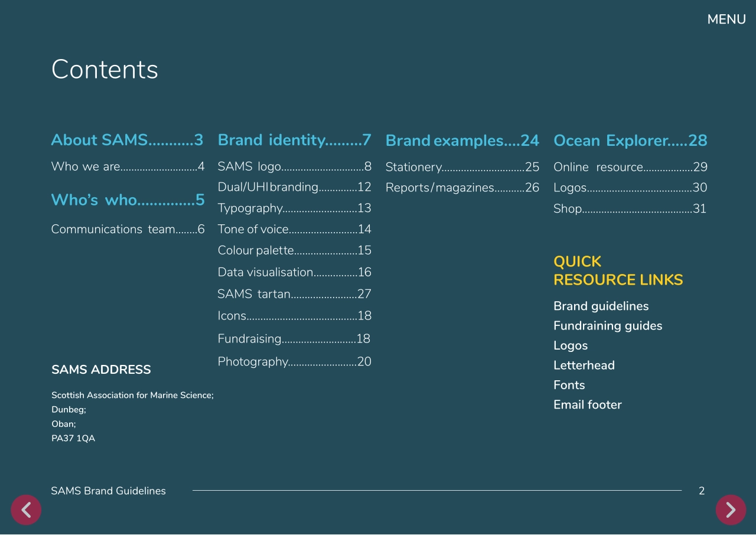Open the Letterhead quick resource link
The image size is (756, 535).
tap(584, 365)
